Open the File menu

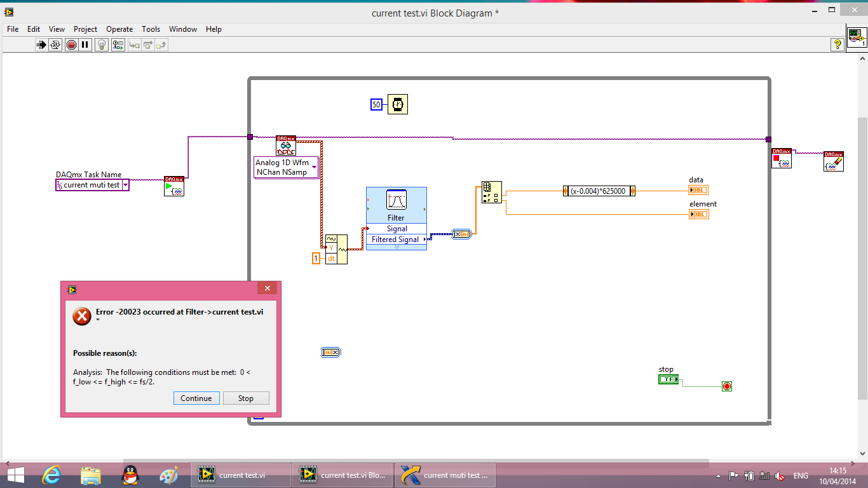coord(13,29)
